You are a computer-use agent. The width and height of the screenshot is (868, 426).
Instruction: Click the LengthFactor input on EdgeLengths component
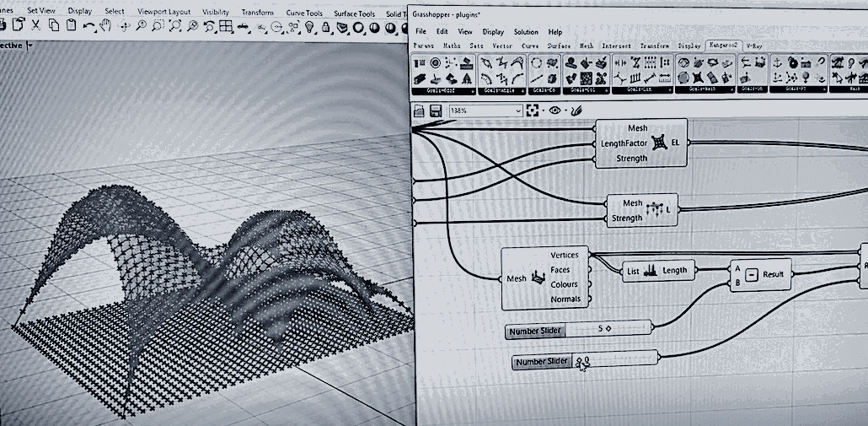click(624, 143)
